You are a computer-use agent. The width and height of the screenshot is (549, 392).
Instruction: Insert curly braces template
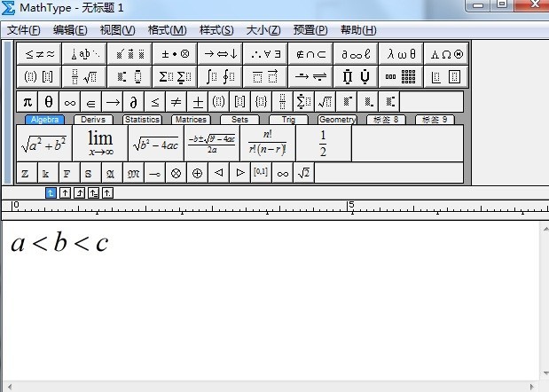[x=261, y=102]
